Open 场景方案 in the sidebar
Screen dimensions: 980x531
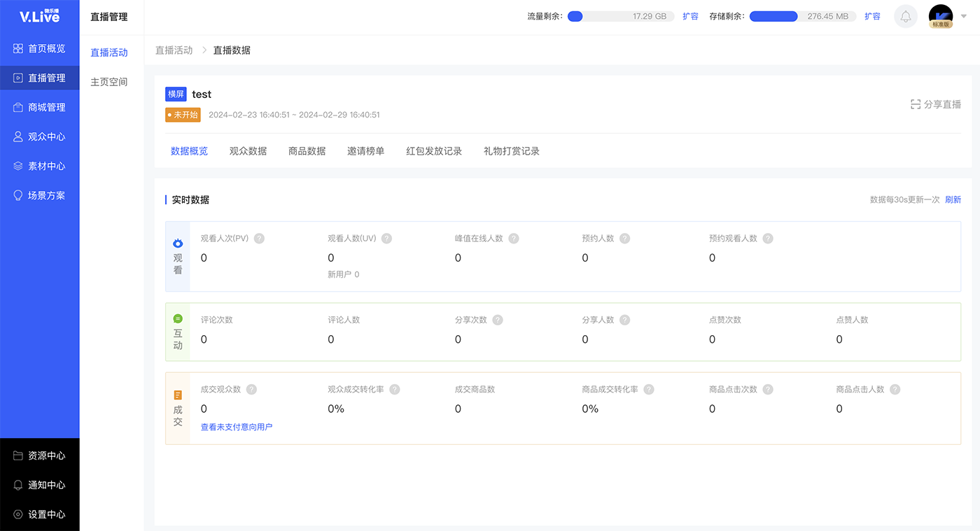point(40,196)
